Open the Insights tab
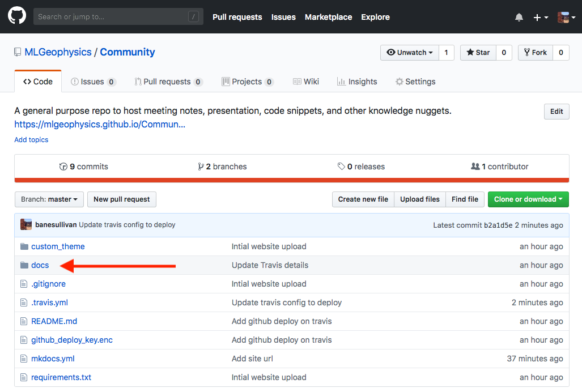582x392 pixels. coord(357,82)
